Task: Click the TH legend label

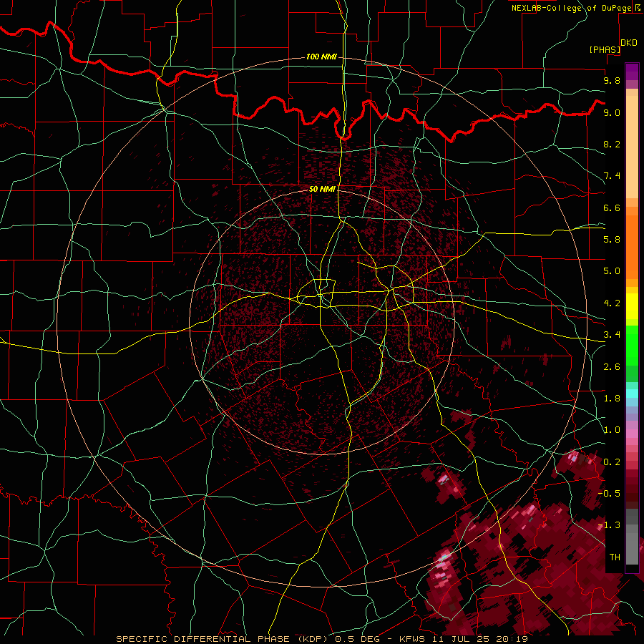Action: (x=615, y=557)
